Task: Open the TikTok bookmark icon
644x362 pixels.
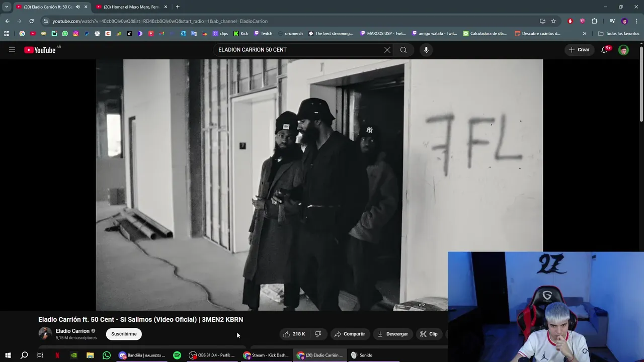Action: click(129, 34)
